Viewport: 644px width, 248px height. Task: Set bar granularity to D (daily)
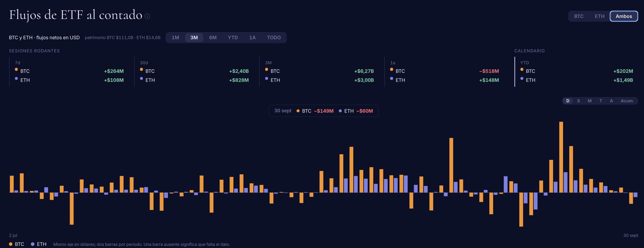pyautogui.click(x=568, y=101)
